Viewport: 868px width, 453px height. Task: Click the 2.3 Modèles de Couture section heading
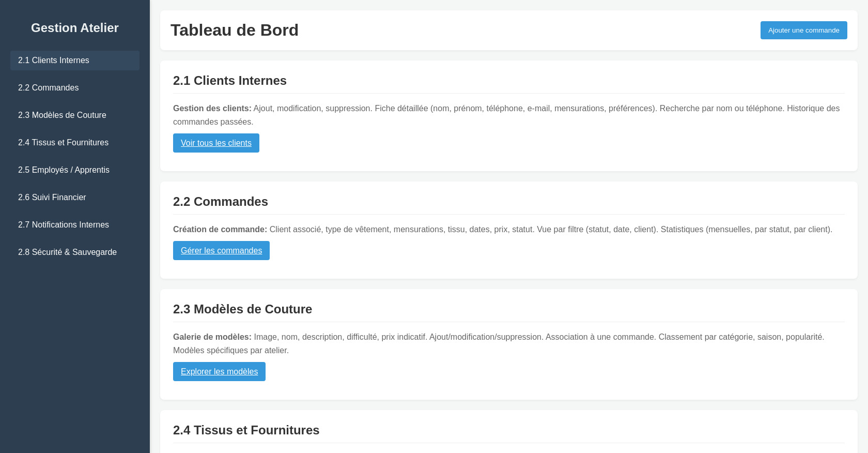pyautogui.click(x=242, y=309)
